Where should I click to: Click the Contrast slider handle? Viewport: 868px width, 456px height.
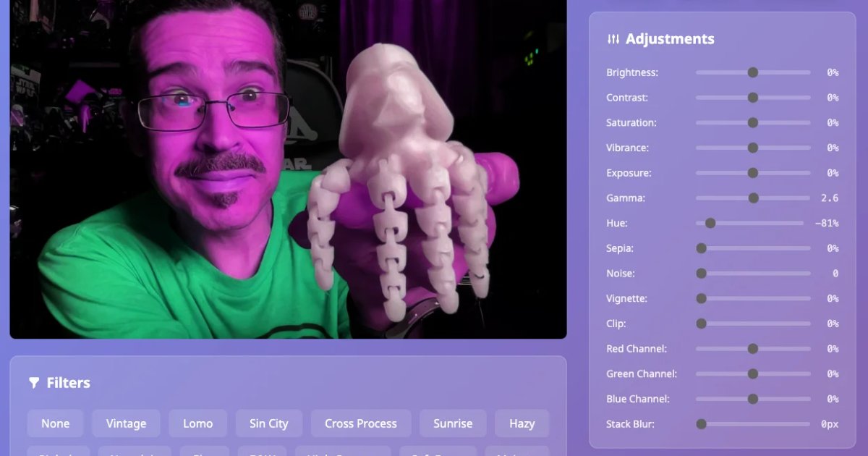753,98
